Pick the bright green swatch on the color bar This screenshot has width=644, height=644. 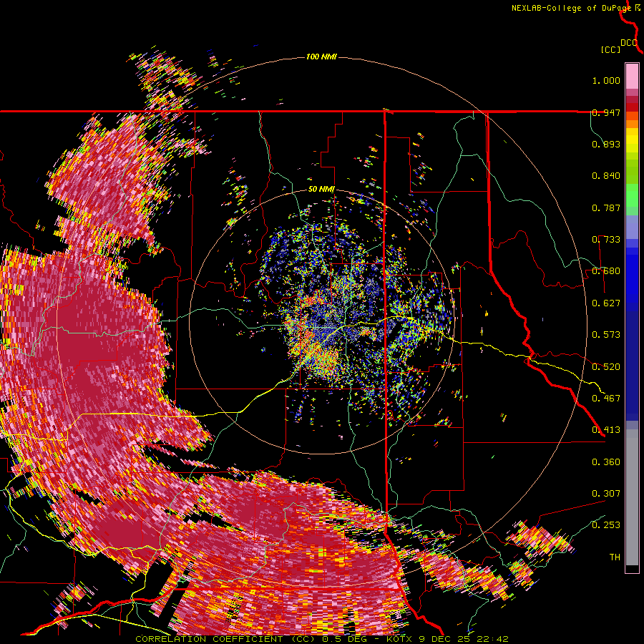click(x=632, y=195)
